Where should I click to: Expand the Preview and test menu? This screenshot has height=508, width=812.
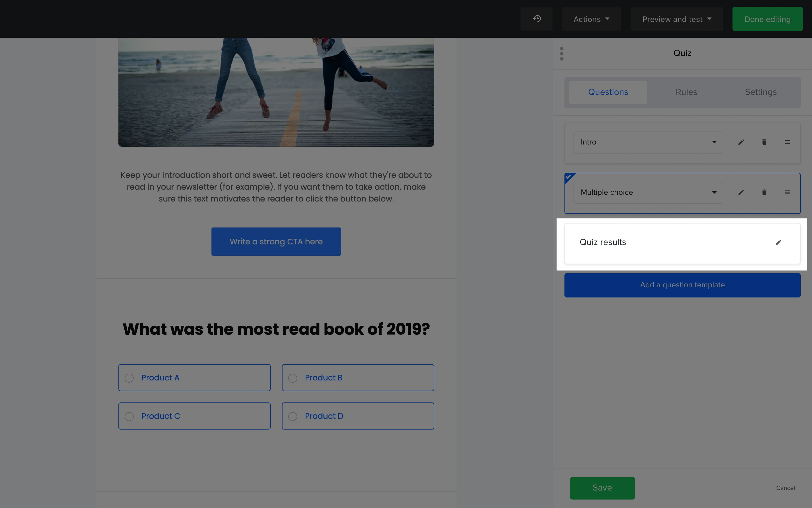pyautogui.click(x=676, y=19)
